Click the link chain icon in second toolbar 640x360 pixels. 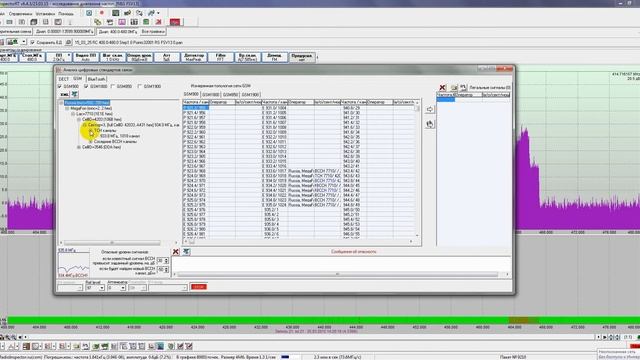[98, 22]
